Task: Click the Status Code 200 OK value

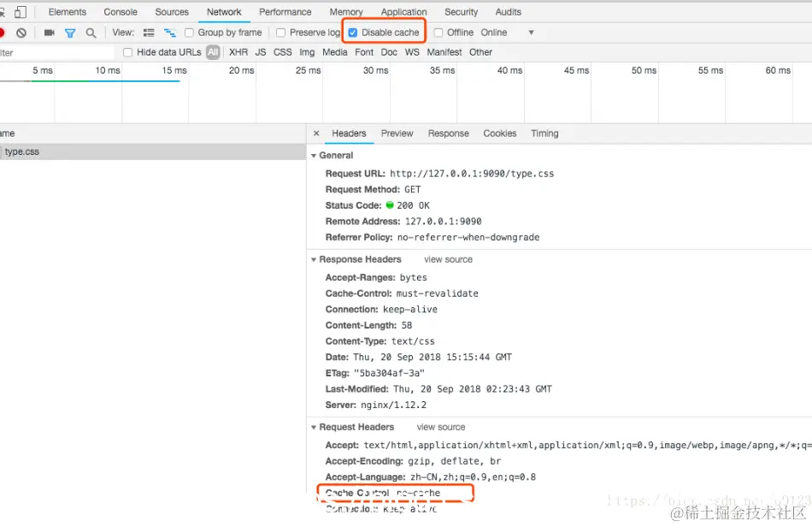Action: [413, 205]
